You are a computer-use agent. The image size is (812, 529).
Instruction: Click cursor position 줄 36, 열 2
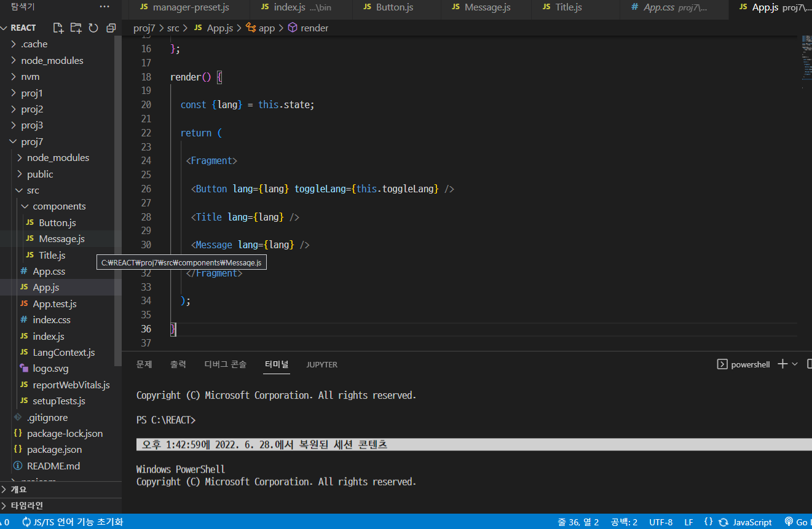tap(578, 522)
